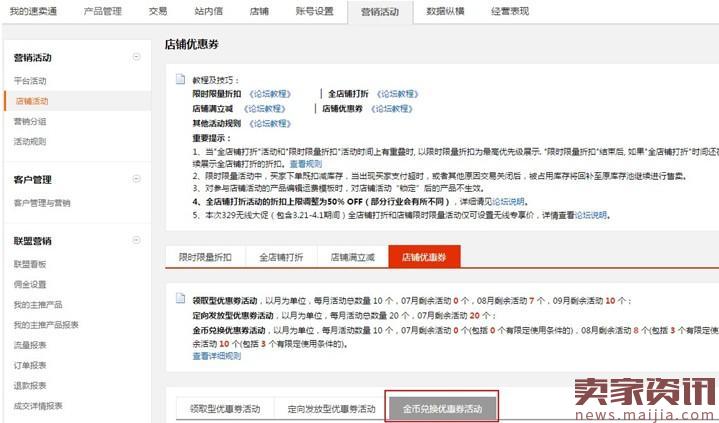Click the 重要提示 label
Viewport: 719px width, 423px height.
pyautogui.click(x=211, y=138)
